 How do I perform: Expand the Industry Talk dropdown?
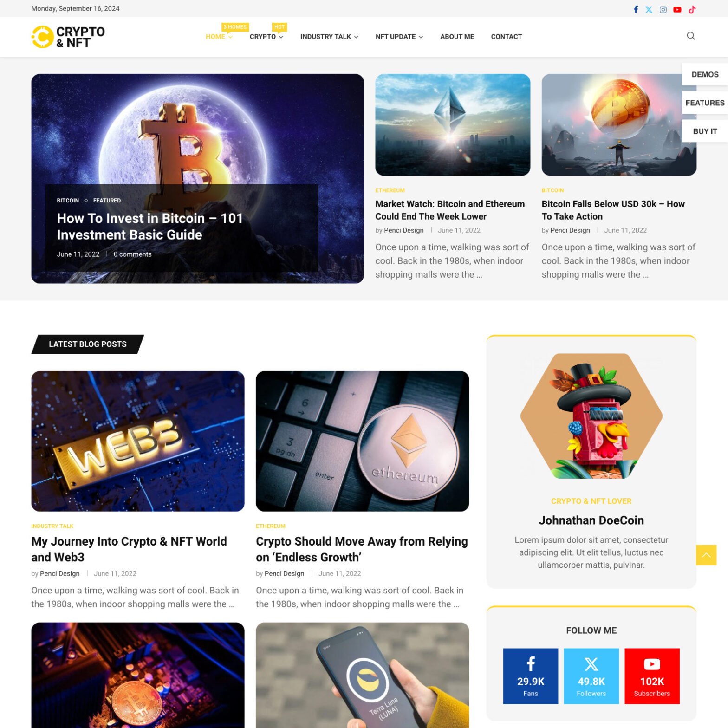[x=329, y=37]
